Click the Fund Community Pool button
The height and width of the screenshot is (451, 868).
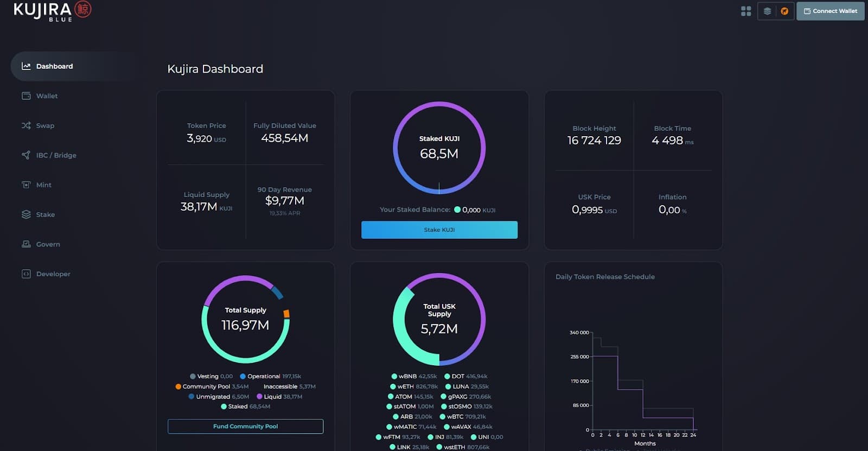[x=245, y=427]
